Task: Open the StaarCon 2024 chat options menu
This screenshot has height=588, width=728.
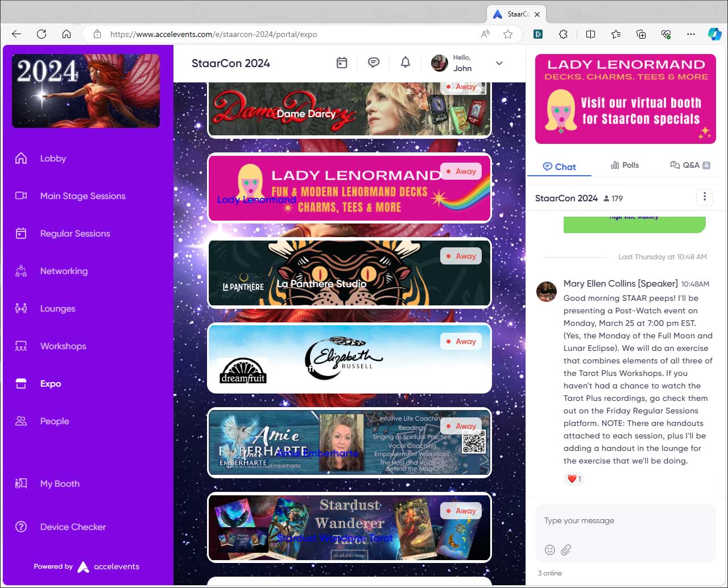Action: coord(705,197)
